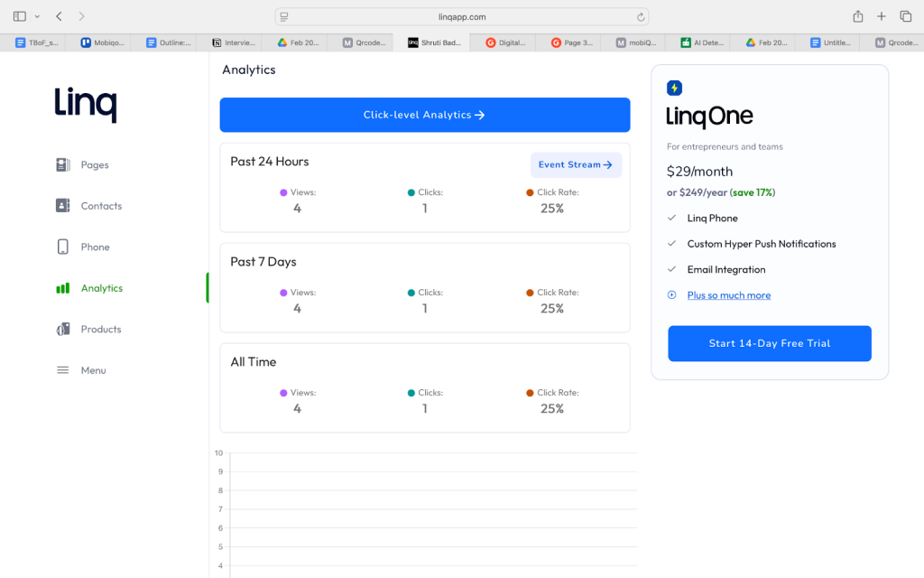This screenshot has width=924, height=578.
Task: Reload the page using refresh icon
Action: pyautogui.click(x=641, y=17)
